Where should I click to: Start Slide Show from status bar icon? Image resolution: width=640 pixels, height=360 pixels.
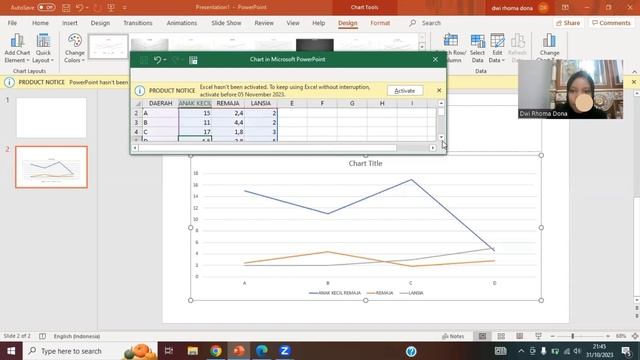pyautogui.click(x=538, y=336)
